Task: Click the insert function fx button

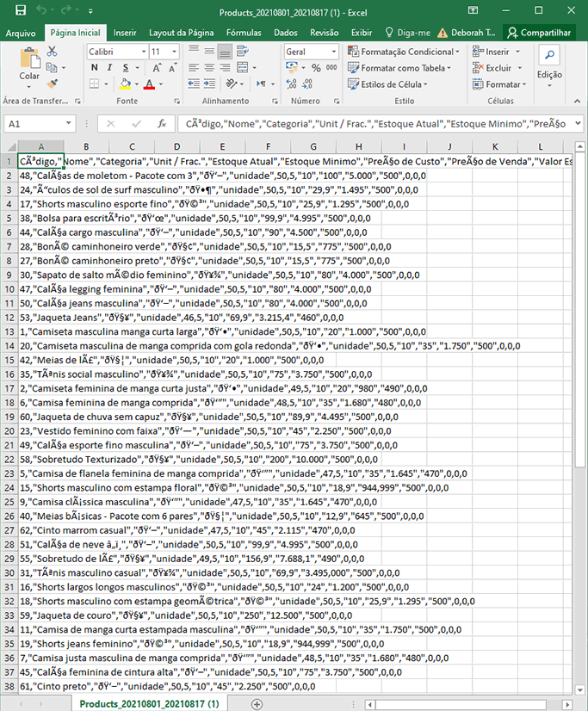Action: (x=162, y=124)
